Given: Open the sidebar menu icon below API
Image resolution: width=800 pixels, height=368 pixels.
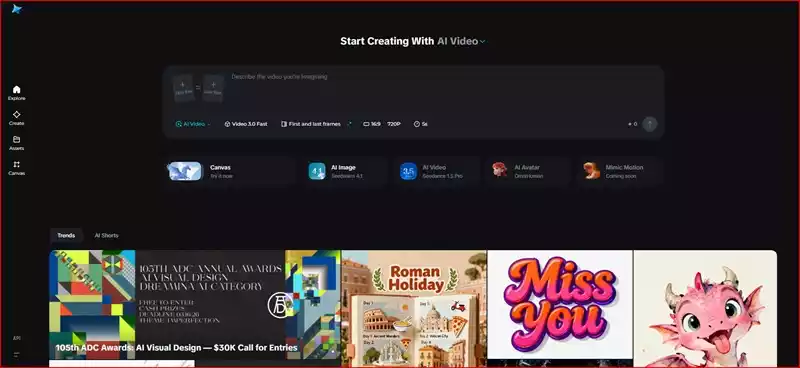Looking at the screenshot, I should [16, 354].
